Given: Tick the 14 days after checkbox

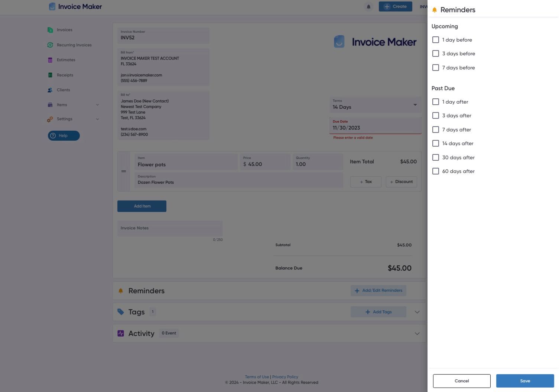Looking at the screenshot, I should (x=436, y=143).
